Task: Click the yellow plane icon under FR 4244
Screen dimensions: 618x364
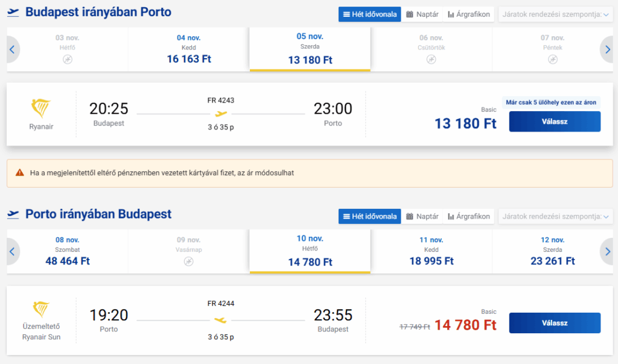Action: click(x=221, y=319)
